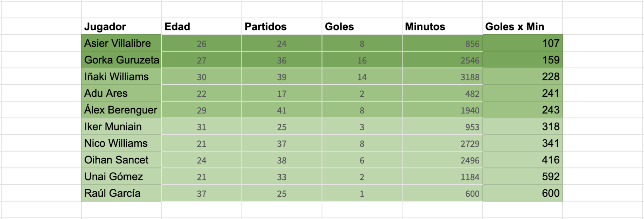The height and width of the screenshot is (219, 644).
Task: Click the Iker Muniain name cell
Action: (x=121, y=127)
